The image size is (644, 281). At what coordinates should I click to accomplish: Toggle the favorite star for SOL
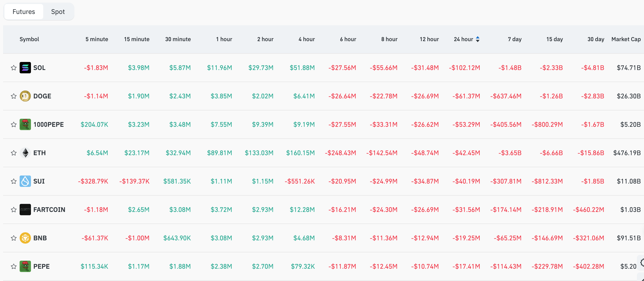click(13, 68)
